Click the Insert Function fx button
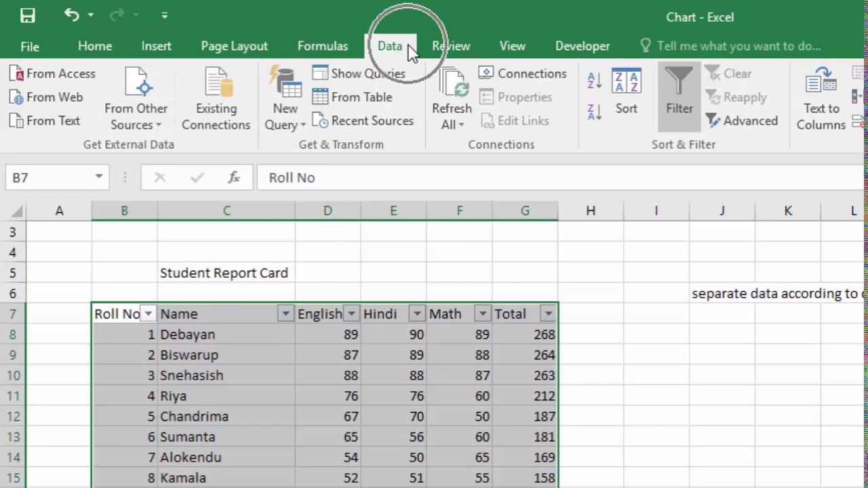Screen dimensions: 868x488 pos(234,178)
